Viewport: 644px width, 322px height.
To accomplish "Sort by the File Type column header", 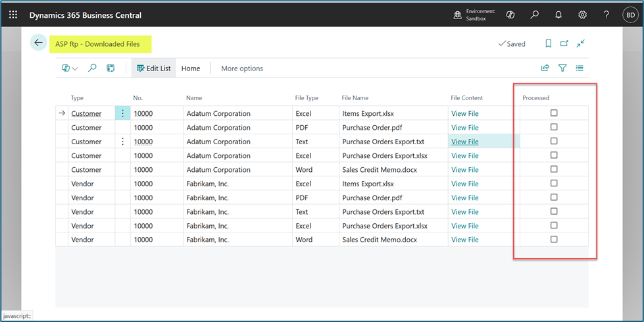I will [307, 98].
